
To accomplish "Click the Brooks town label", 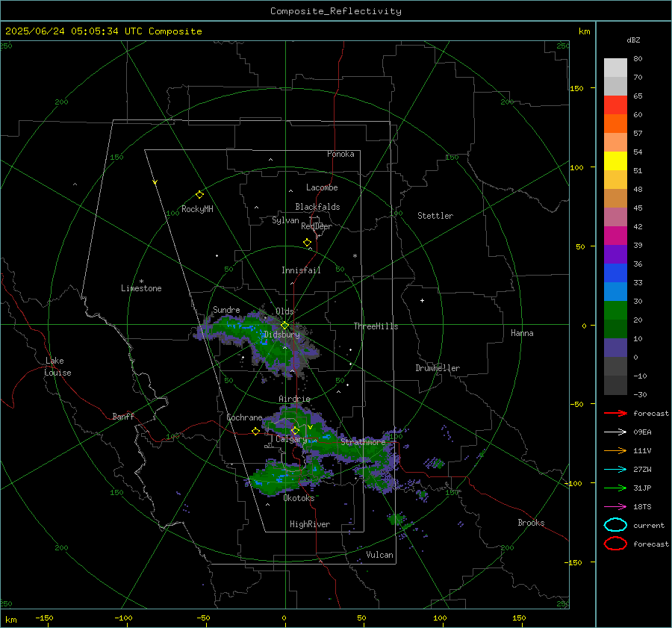I will [x=531, y=523].
